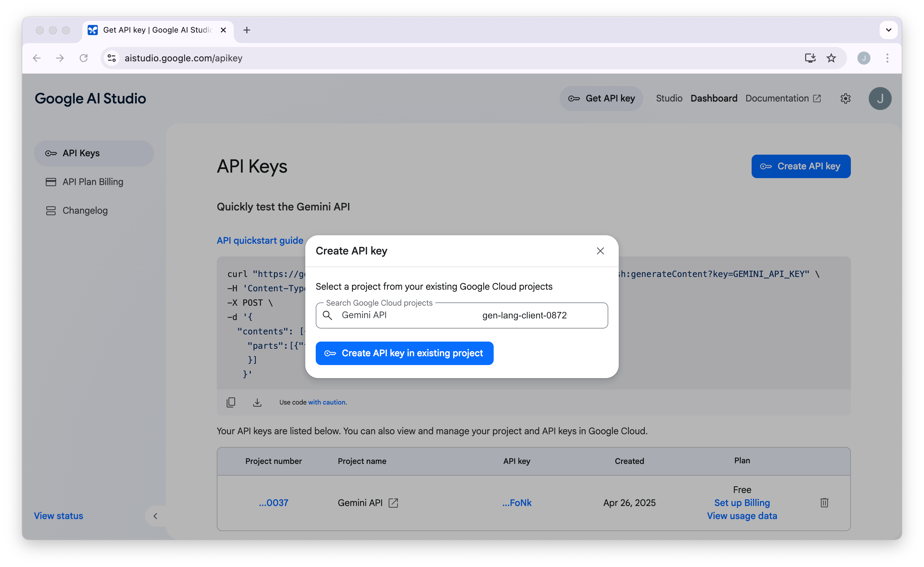Switch to Studio in top navigation
Viewport: 924px width, 567px height.
pyautogui.click(x=669, y=98)
